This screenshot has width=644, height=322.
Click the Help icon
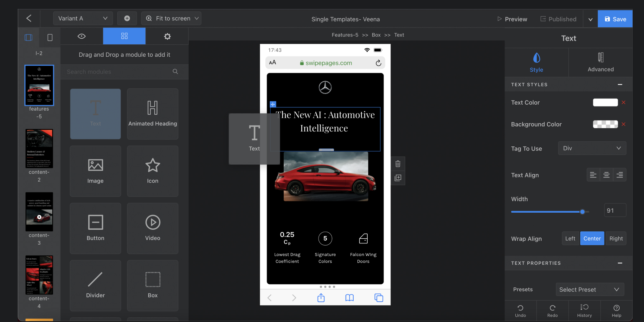[x=616, y=311]
